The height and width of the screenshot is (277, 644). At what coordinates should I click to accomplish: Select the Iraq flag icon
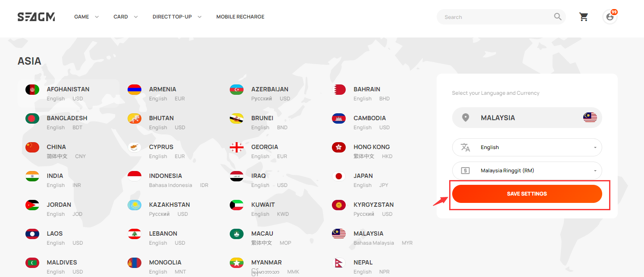pos(237,176)
